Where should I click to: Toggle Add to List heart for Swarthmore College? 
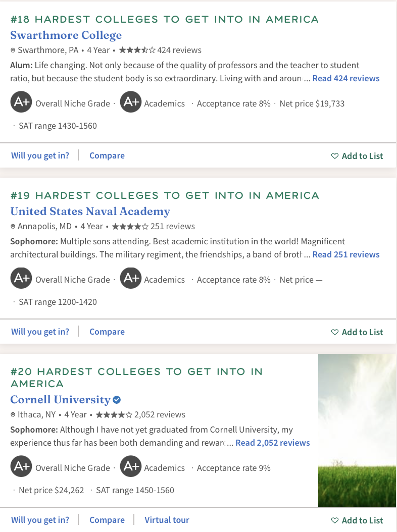click(x=335, y=156)
